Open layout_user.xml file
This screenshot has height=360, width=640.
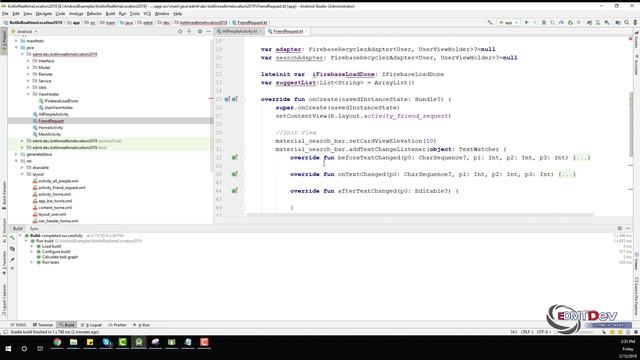point(52,214)
